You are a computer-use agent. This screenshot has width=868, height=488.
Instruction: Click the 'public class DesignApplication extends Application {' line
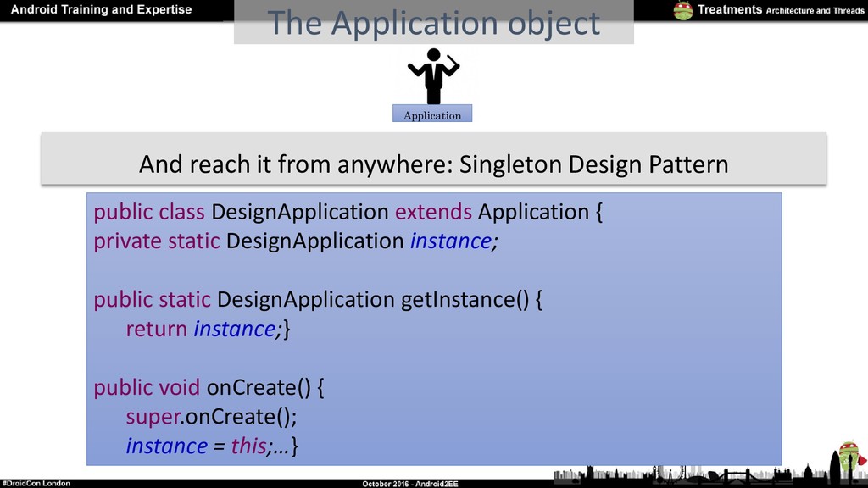click(348, 212)
